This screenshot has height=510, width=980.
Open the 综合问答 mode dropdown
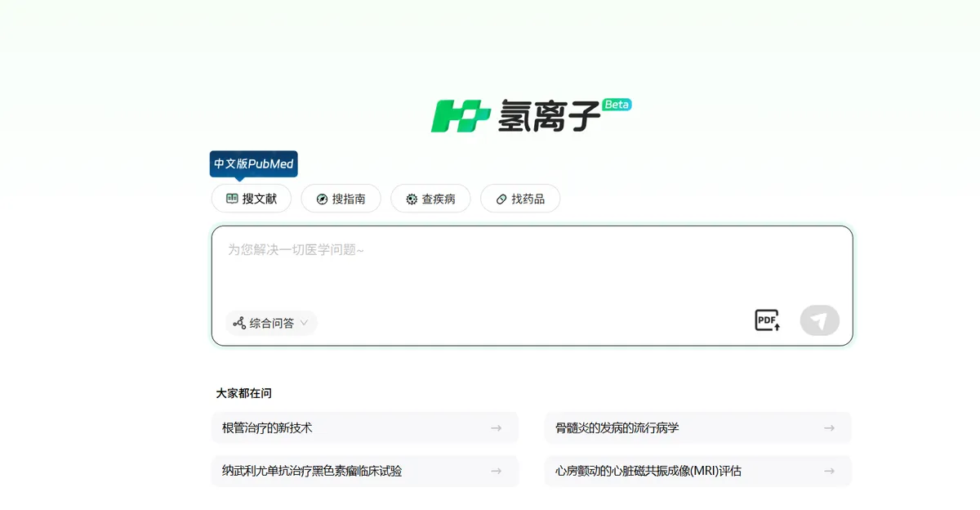click(x=271, y=323)
